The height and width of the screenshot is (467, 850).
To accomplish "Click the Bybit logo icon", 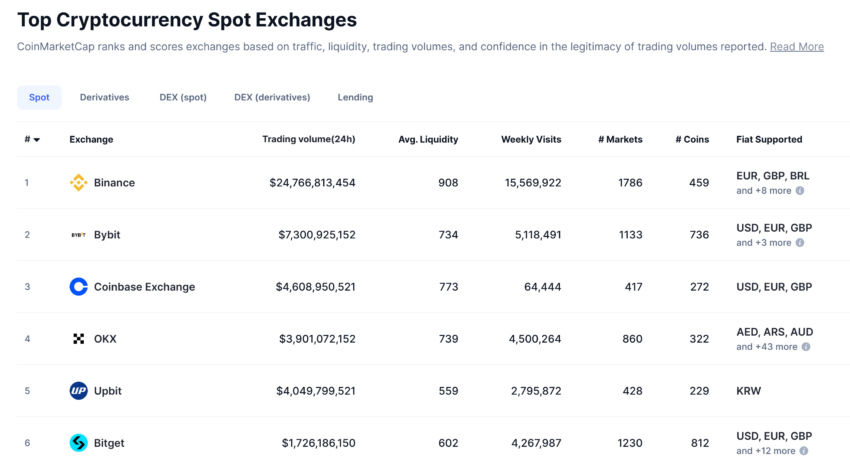I will pos(79,235).
